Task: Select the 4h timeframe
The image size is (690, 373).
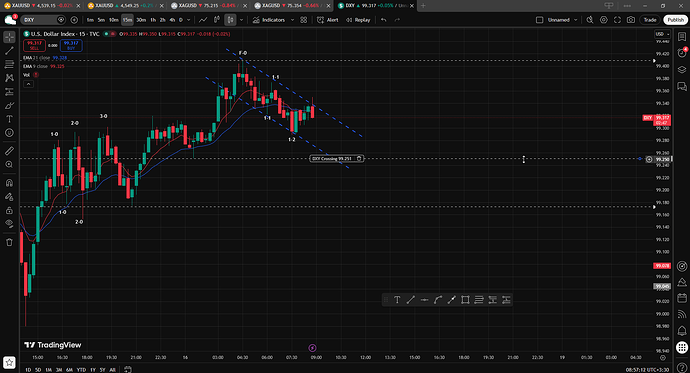Action: [172, 20]
